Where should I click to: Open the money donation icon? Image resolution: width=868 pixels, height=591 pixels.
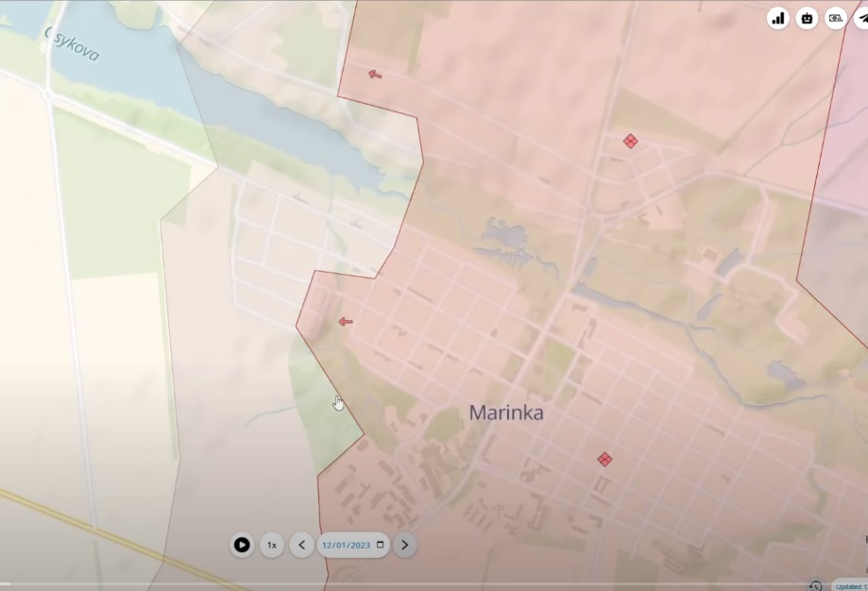[835, 18]
